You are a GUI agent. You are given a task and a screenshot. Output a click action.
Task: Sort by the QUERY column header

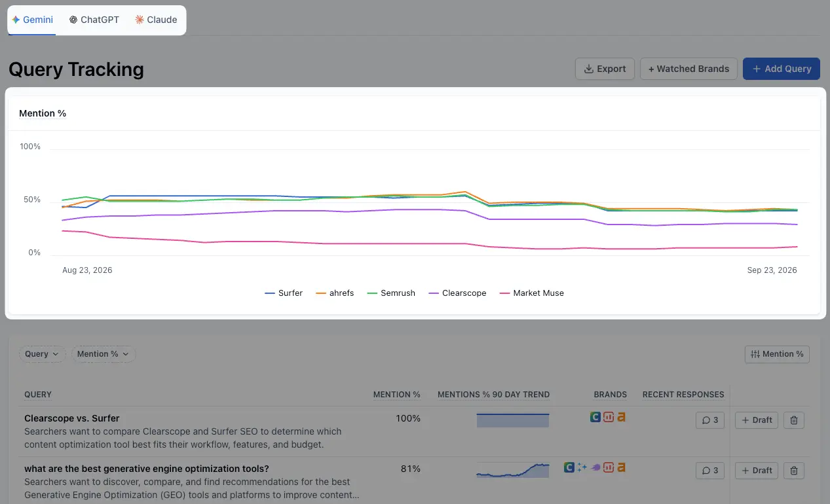click(38, 395)
